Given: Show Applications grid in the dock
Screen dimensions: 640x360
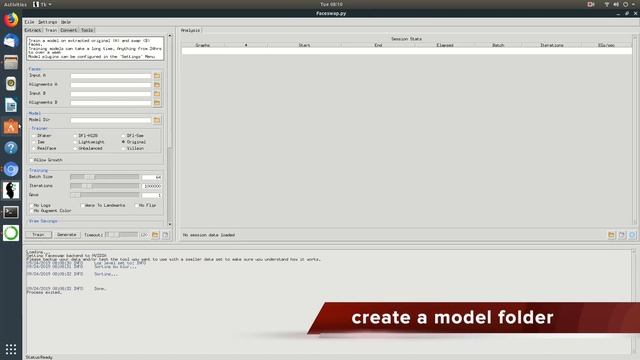Looking at the screenshot, I should point(11,349).
